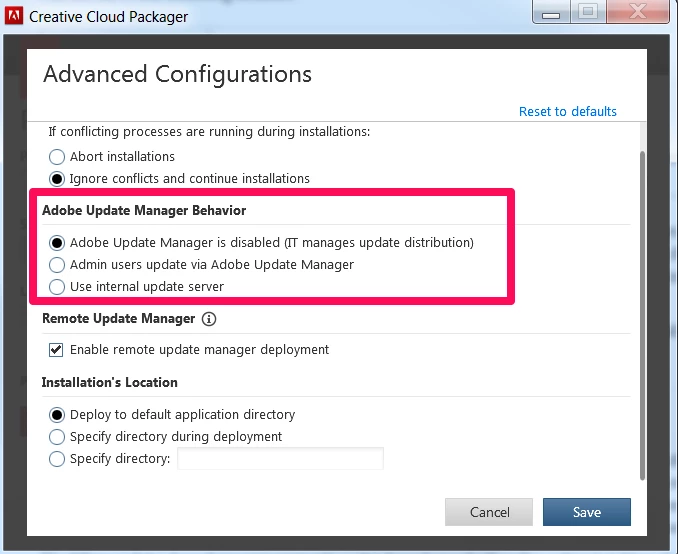678x554 pixels.
Task: Click the dialog's vertical scrollbar thumb
Action: tap(642, 316)
